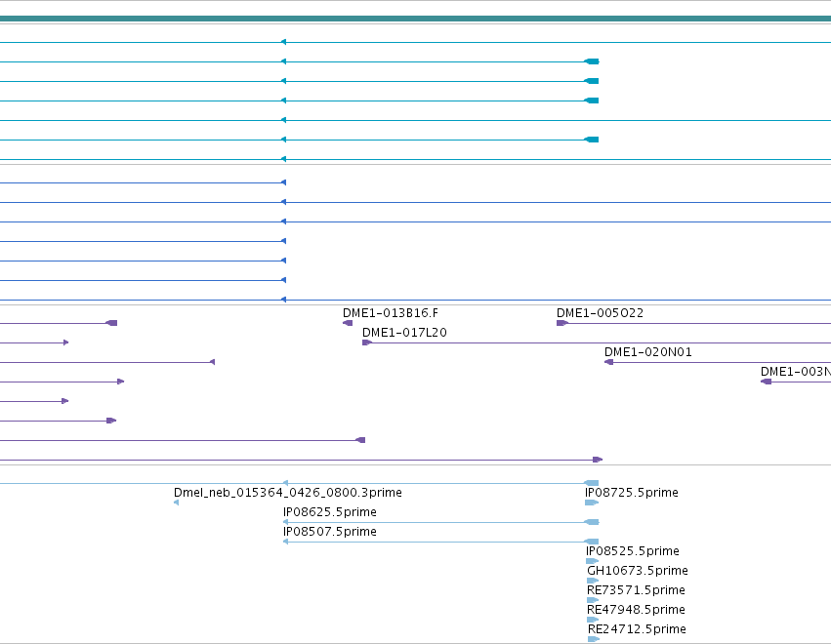Select the IP08625.5prime label

330,512
